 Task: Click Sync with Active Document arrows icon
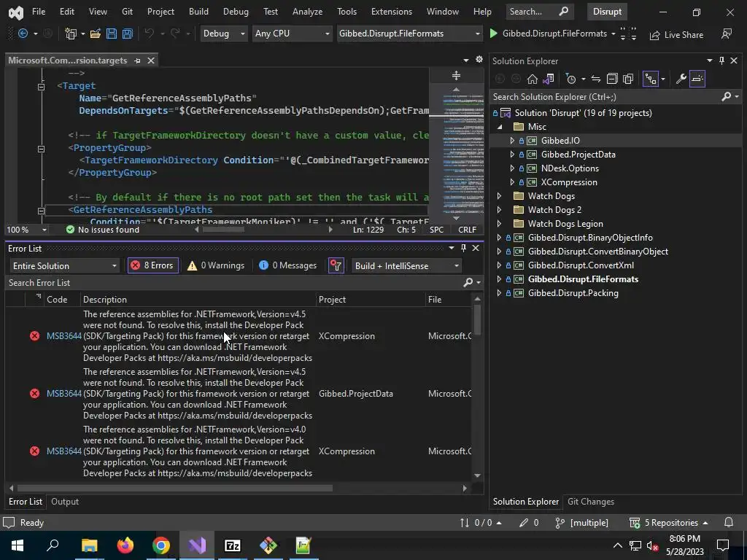point(595,79)
